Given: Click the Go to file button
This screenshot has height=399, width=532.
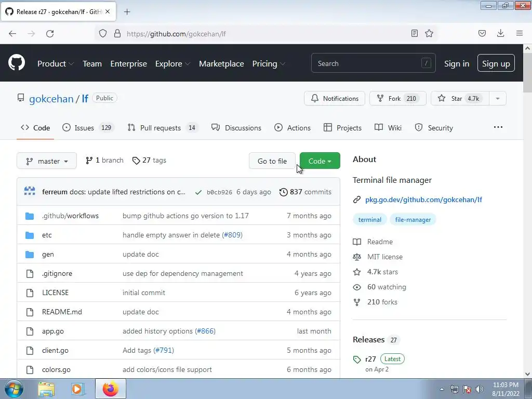Looking at the screenshot, I should [x=272, y=161].
